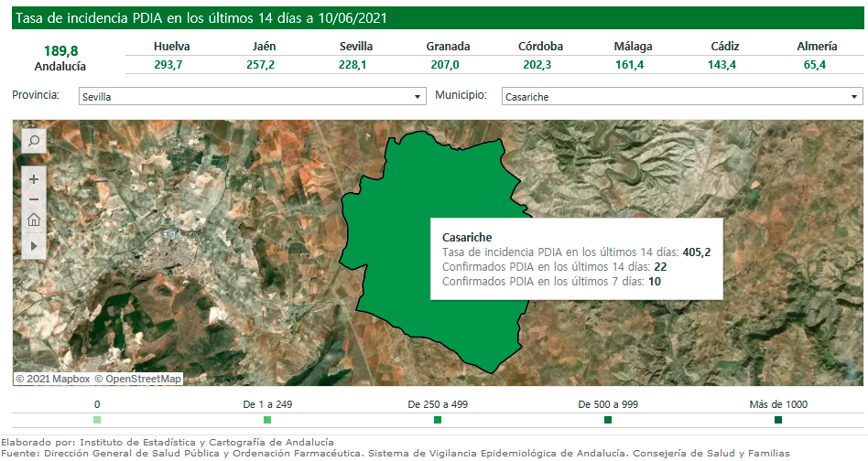This screenshot has height=461, width=868.
Task: Select the Jaén province header
Action: 264,47
